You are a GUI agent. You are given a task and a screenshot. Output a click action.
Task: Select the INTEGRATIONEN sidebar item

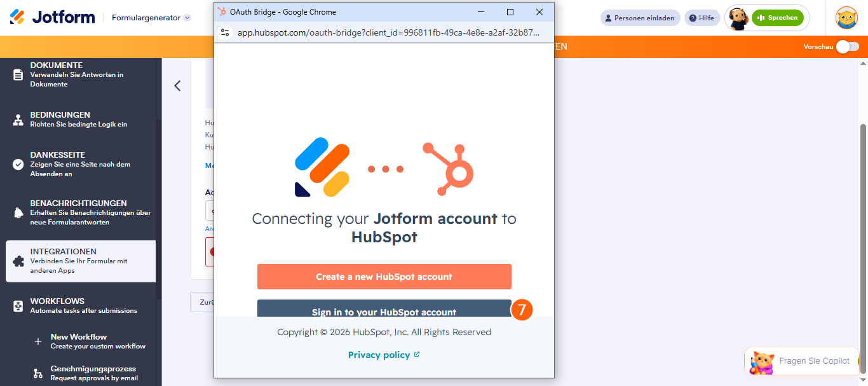pos(81,261)
